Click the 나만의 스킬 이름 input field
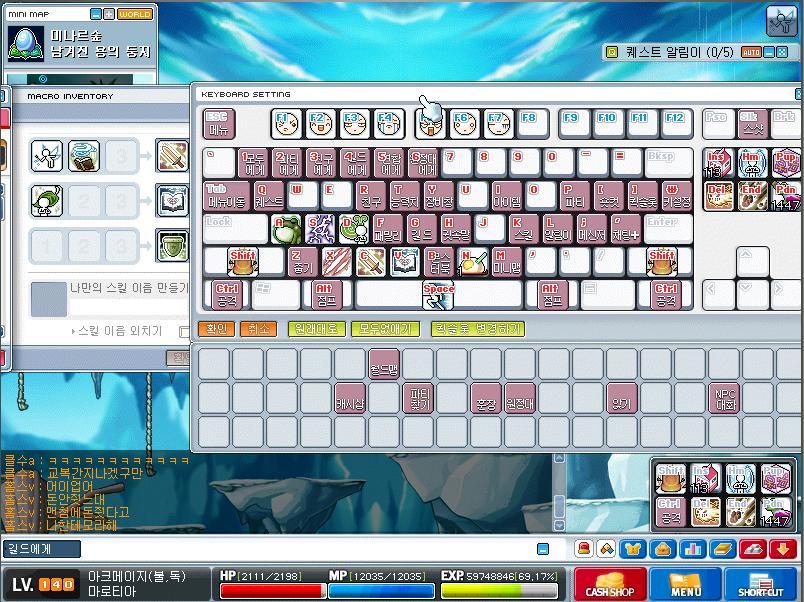 point(129,307)
